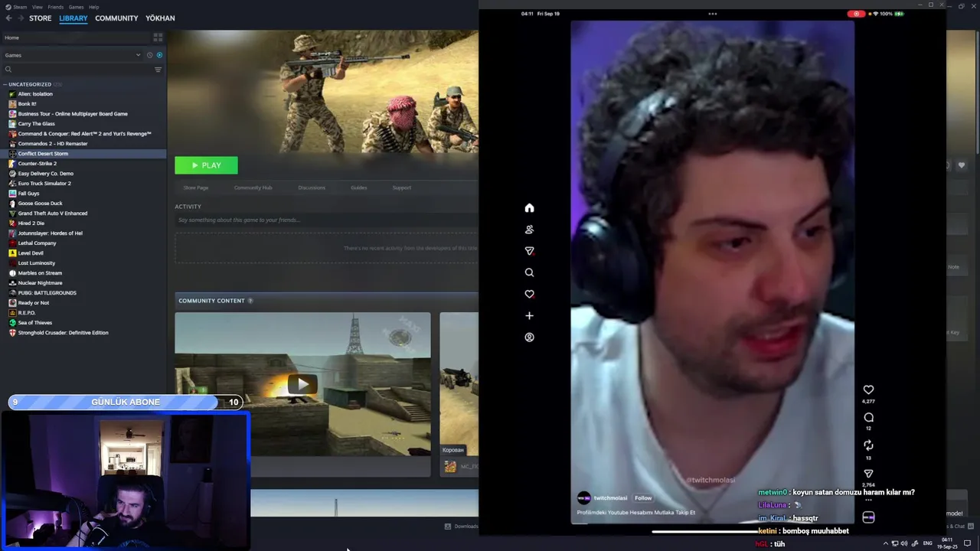Open the game's Store Page link
This screenshot has width=980, height=551.
[196, 187]
